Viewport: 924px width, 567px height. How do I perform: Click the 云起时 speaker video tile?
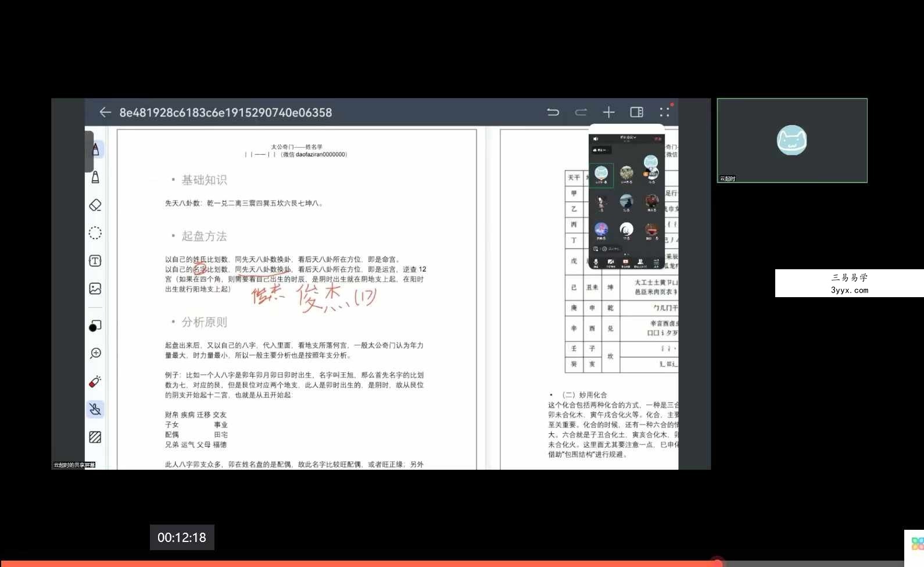(x=792, y=140)
